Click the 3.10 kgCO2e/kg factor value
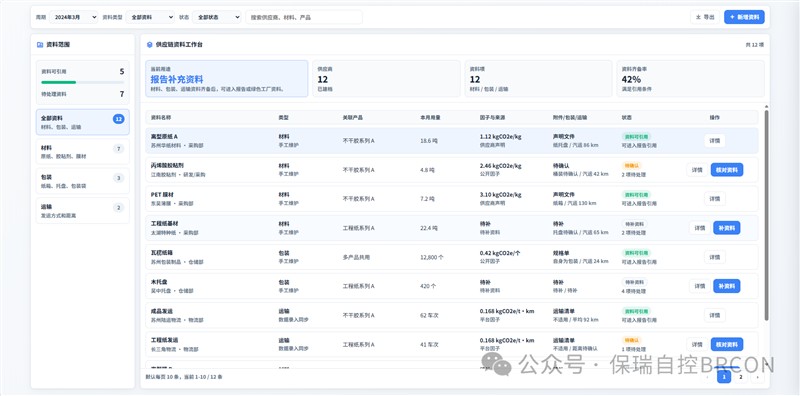 (500, 195)
